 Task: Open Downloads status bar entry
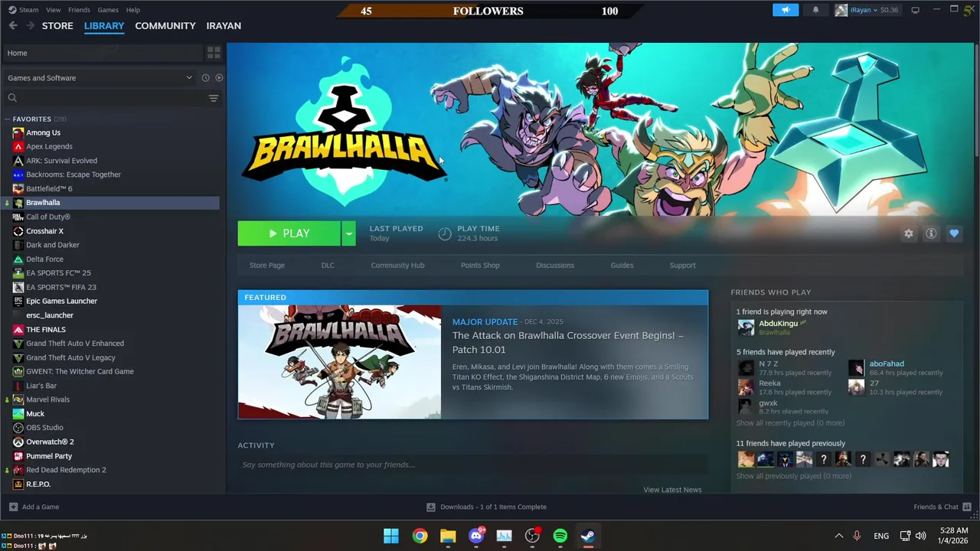click(487, 507)
